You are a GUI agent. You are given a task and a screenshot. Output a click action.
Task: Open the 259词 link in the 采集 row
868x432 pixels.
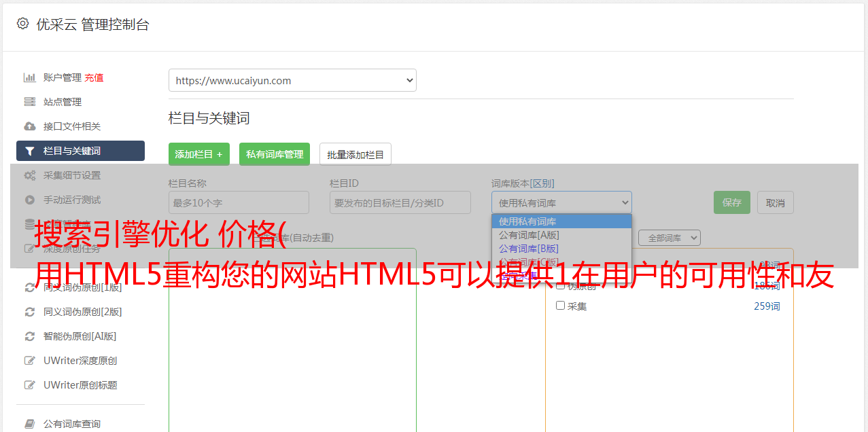(x=767, y=306)
